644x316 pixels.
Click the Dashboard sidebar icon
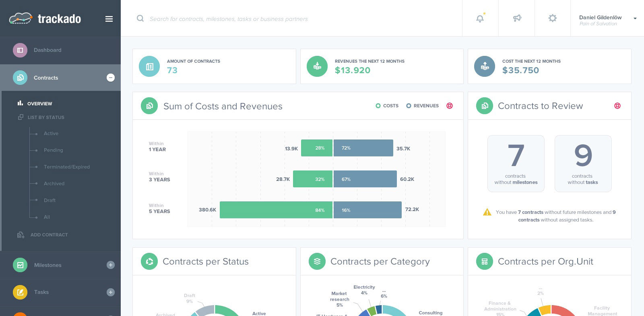point(20,50)
